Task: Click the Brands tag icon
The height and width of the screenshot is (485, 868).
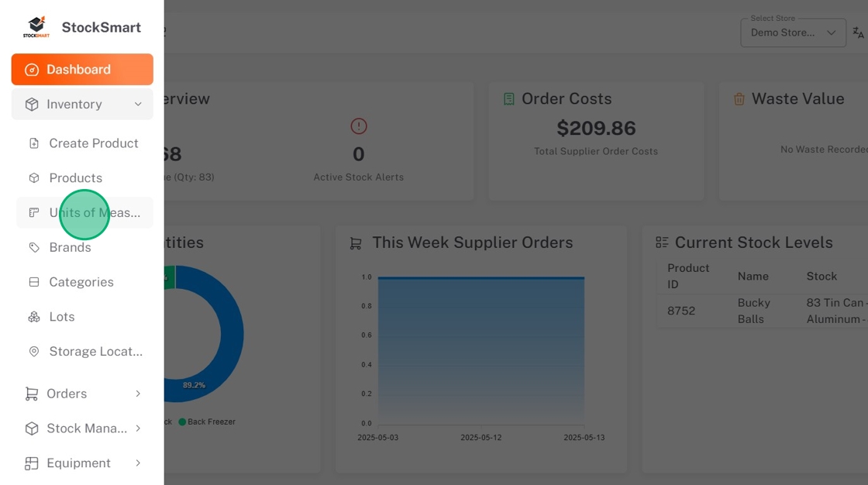Action: coord(34,247)
